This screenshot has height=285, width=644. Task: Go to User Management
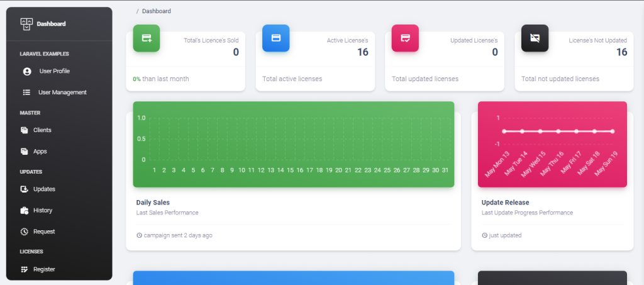pyautogui.click(x=62, y=92)
